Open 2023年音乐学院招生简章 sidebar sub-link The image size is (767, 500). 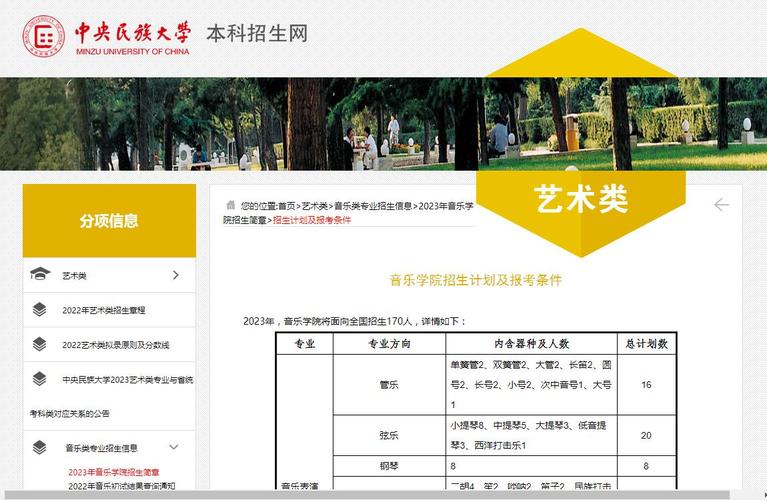tap(113, 472)
